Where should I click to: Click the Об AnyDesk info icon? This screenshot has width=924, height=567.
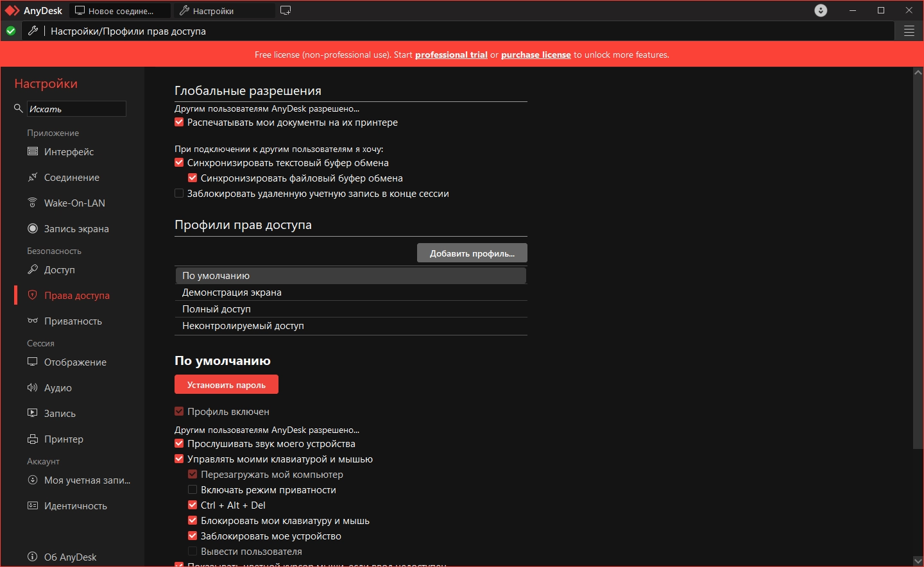(x=33, y=557)
